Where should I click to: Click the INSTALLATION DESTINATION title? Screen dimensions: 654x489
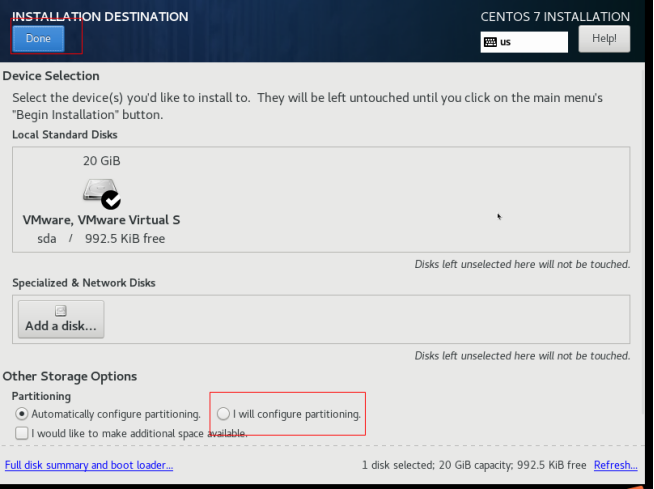100,17
